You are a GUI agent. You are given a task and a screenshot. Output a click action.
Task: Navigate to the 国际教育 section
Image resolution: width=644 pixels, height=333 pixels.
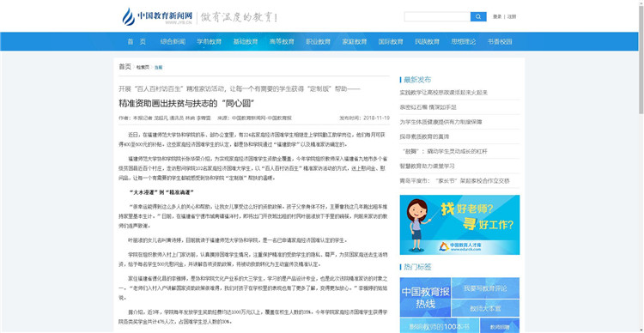pyautogui.click(x=391, y=41)
